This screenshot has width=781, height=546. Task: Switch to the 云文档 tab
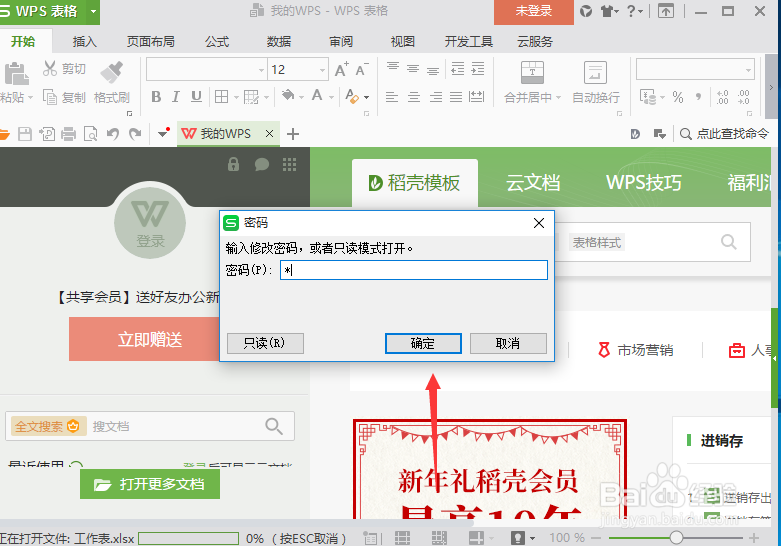coord(533,183)
